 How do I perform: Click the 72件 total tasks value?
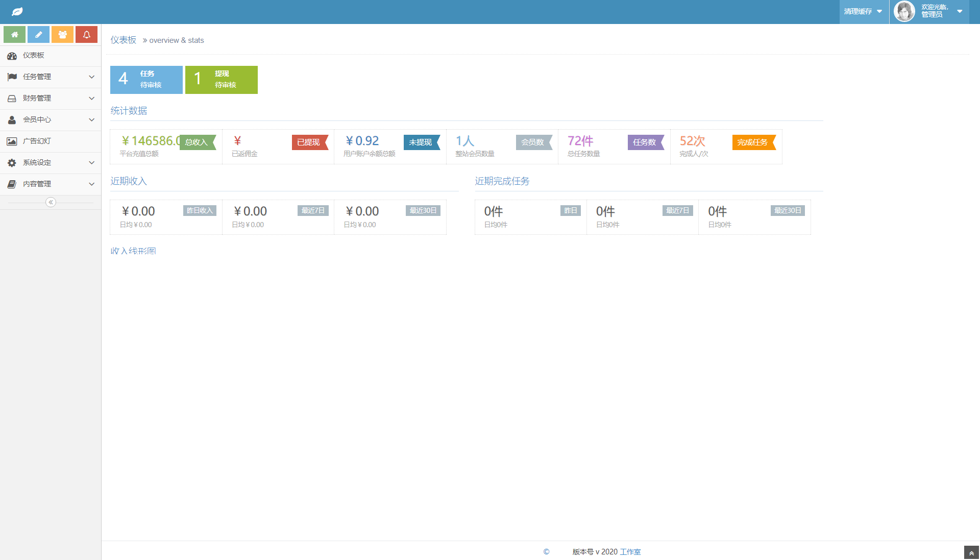[580, 141]
